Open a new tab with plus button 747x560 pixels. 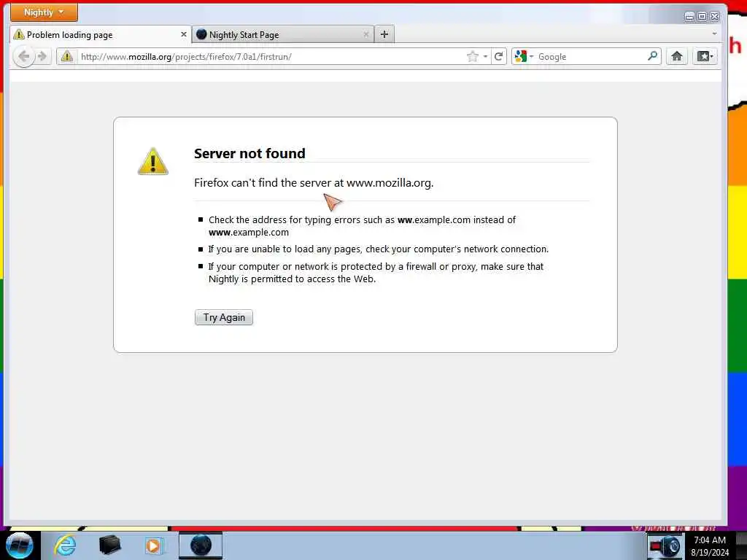tap(384, 34)
